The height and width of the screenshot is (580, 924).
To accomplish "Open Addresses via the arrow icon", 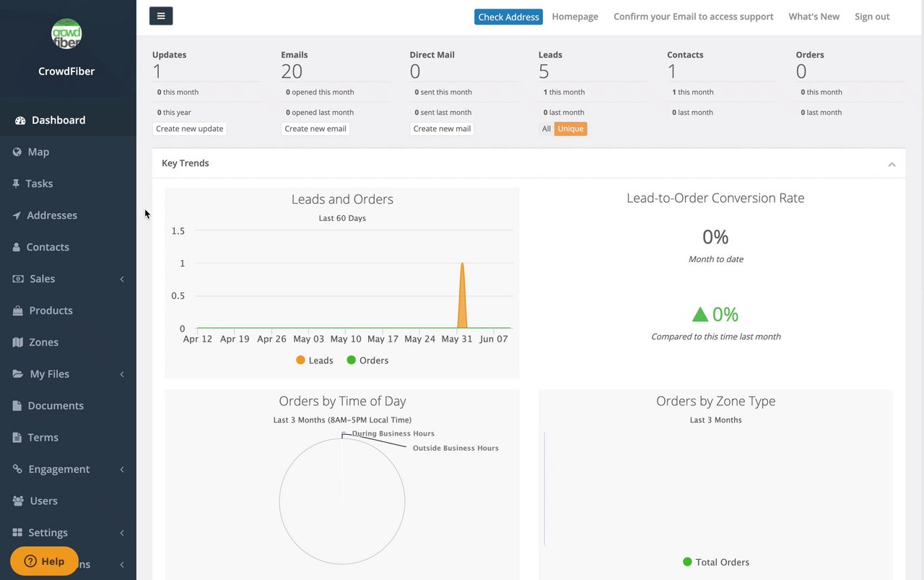I will click(17, 215).
